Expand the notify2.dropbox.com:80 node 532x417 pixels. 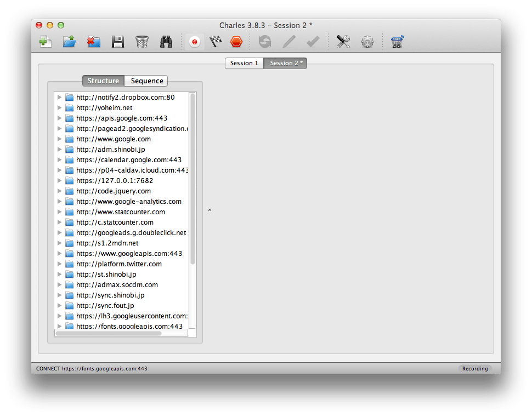click(x=59, y=98)
